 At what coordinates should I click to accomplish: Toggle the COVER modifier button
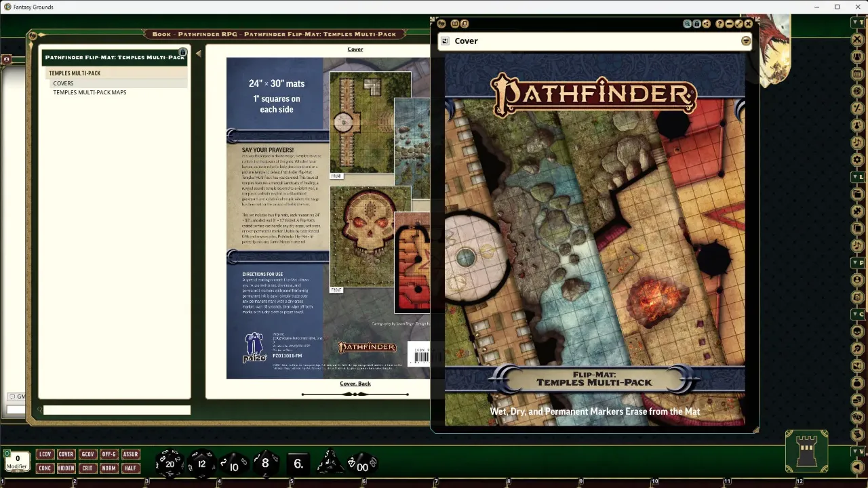66,454
